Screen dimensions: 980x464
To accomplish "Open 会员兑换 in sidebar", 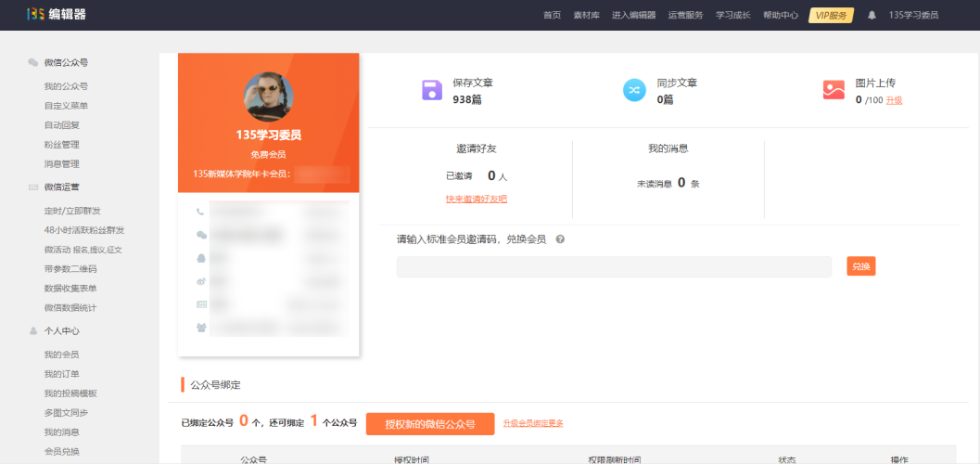I will [x=62, y=452].
